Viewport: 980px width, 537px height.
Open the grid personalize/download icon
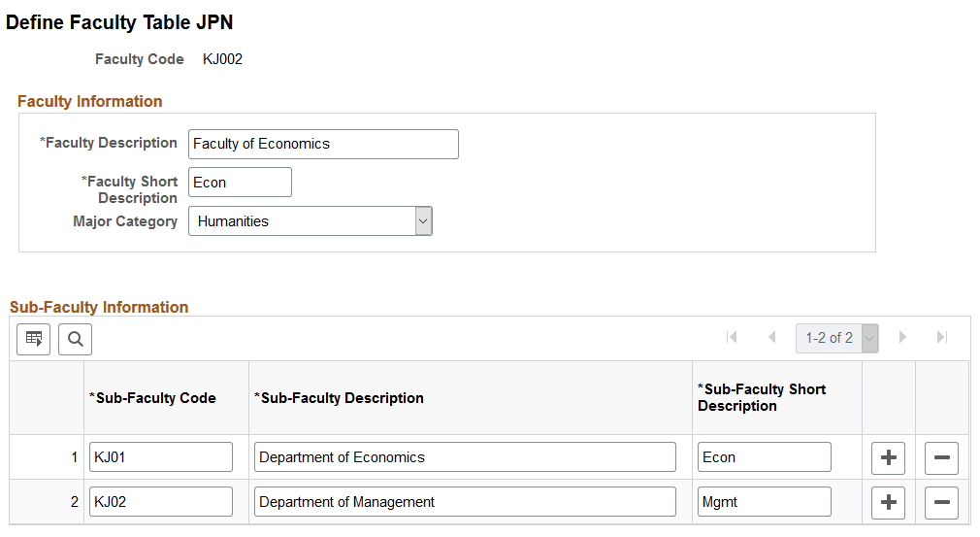(34, 340)
